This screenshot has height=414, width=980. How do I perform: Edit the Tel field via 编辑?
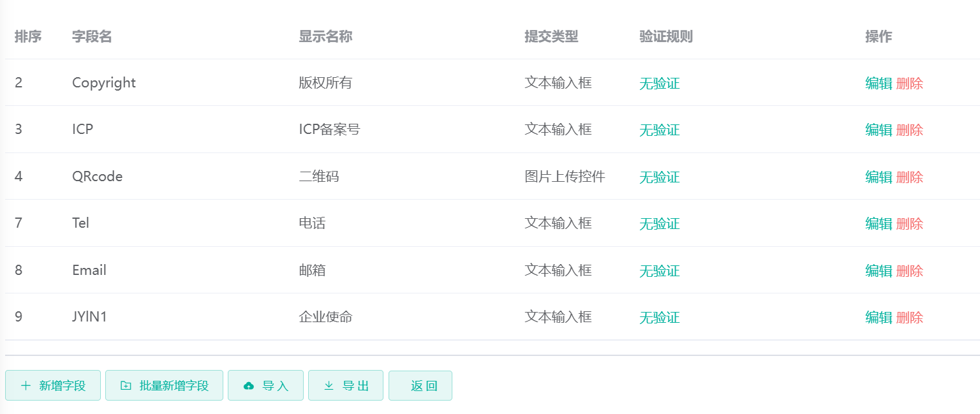click(877, 223)
